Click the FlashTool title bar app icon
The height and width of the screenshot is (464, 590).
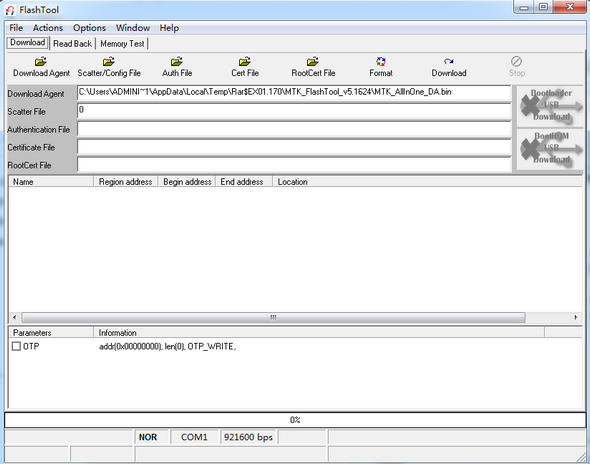pos(10,10)
